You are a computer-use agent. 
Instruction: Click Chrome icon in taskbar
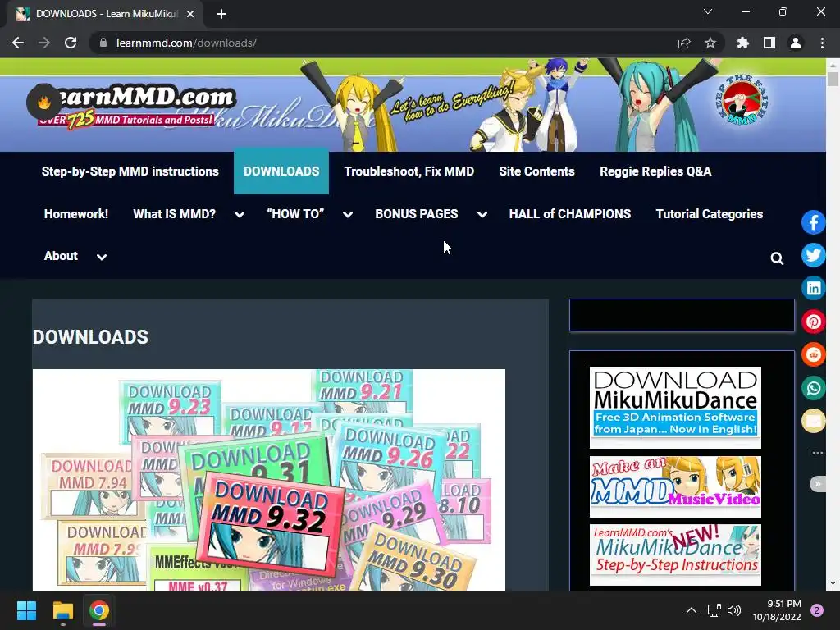(x=99, y=610)
